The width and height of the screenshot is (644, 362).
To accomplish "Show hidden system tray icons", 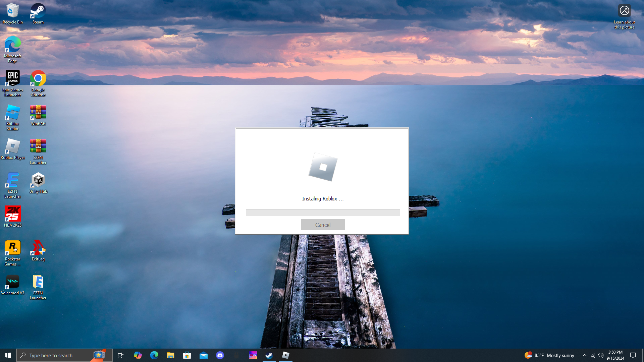I will 585,355.
